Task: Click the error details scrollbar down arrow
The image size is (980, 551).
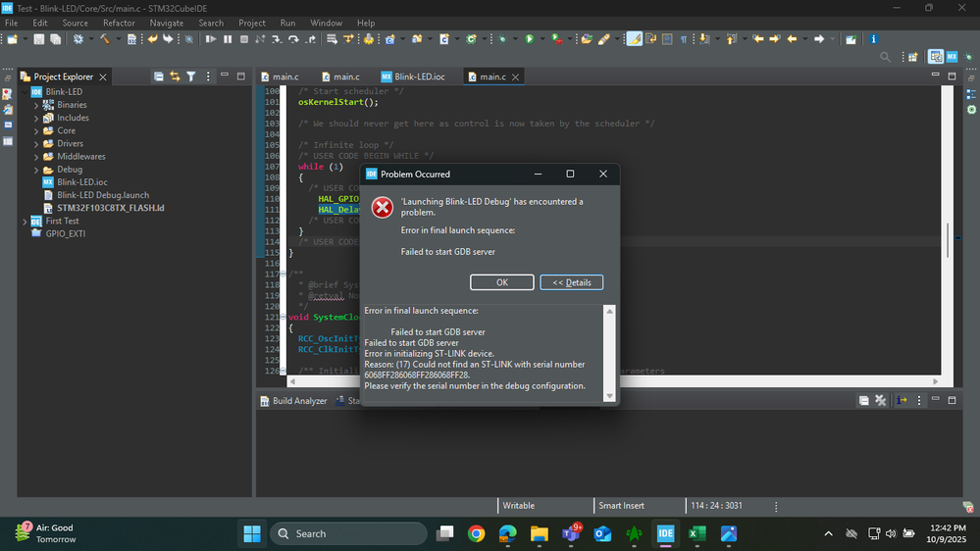Action: pos(609,396)
